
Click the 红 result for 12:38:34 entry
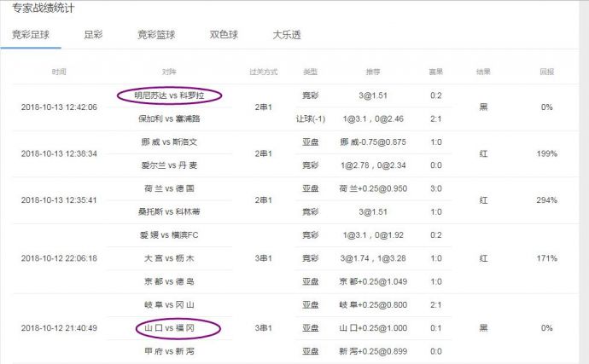click(x=483, y=153)
